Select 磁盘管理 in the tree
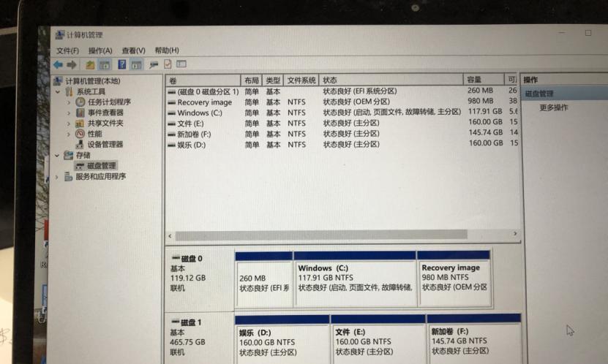This screenshot has width=608, height=364. pyautogui.click(x=102, y=166)
